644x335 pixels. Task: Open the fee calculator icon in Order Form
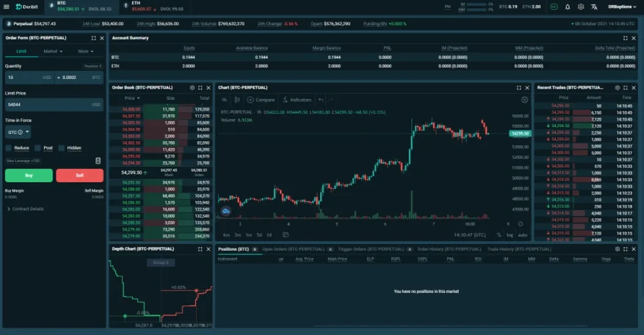tap(98, 161)
